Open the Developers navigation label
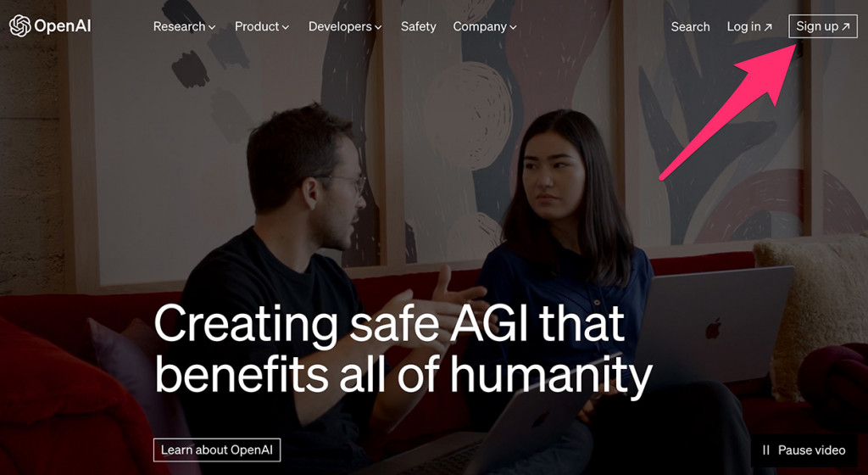The width and height of the screenshot is (868, 475). point(340,26)
